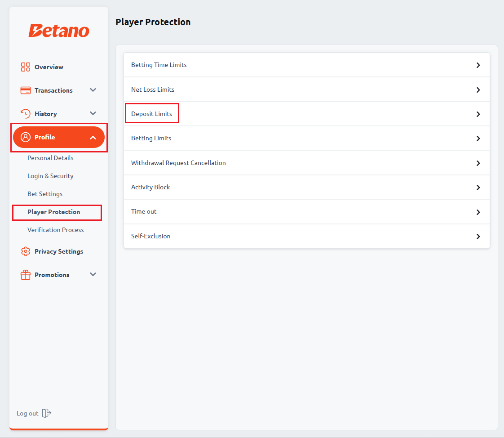
Task: Expand the Transactions menu chevron
Action: 93,90
